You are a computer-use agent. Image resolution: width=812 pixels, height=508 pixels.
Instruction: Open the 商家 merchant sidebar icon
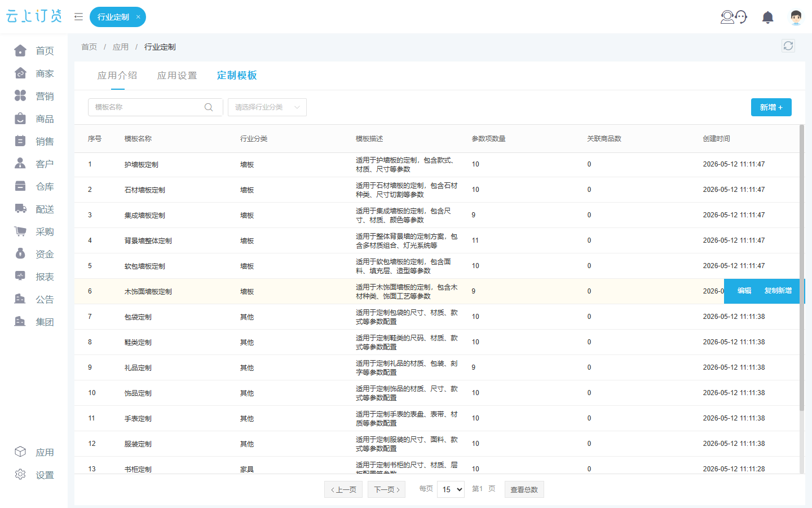[20, 73]
